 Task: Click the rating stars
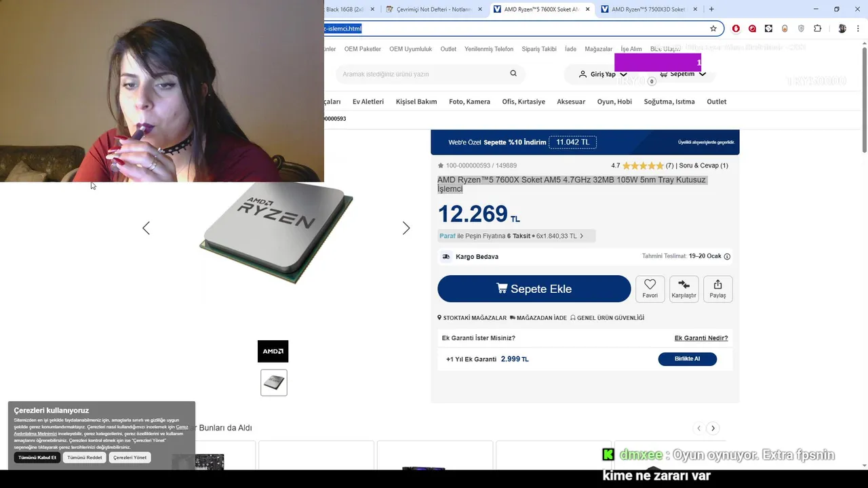(x=643, y=165)
